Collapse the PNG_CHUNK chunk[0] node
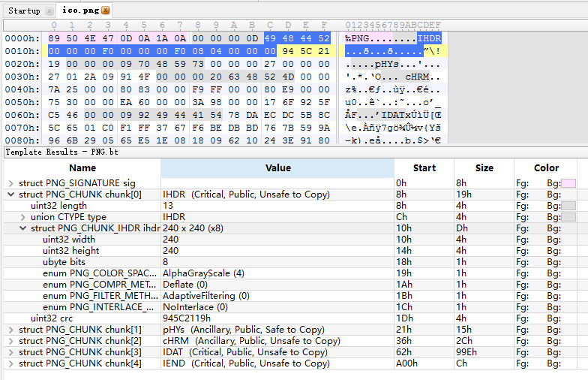588x380 pixels. 10,195
